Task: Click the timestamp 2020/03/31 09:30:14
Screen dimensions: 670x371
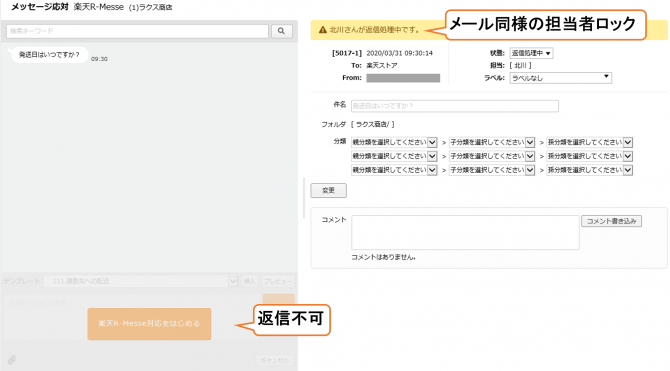Action: click(400, 53)
